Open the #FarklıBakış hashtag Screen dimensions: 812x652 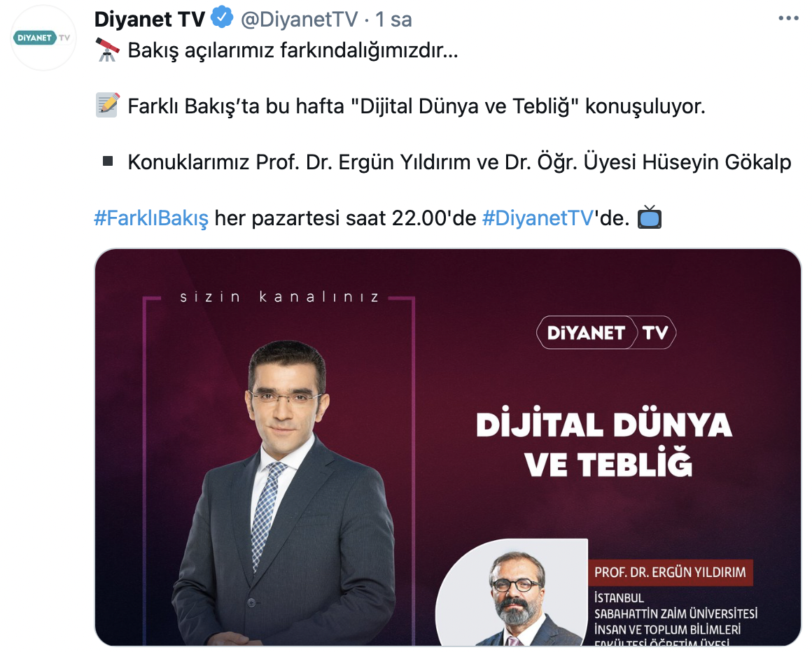[151, 218]
